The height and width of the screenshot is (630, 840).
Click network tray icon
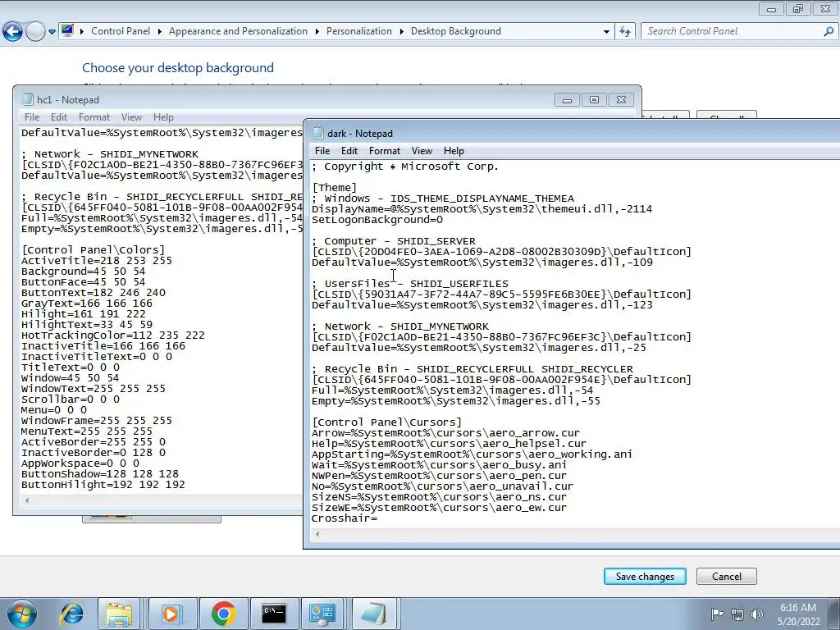click(x=737, y=614)
